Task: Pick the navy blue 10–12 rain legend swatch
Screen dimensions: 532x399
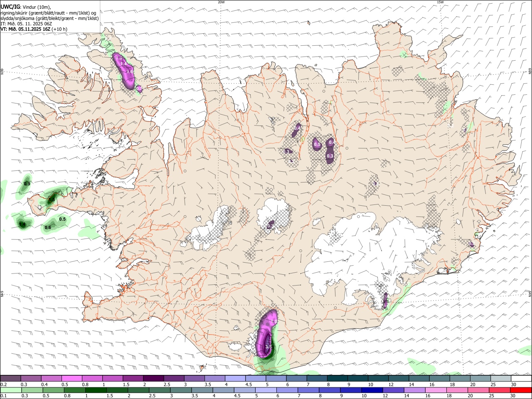Action: [372, 390]
